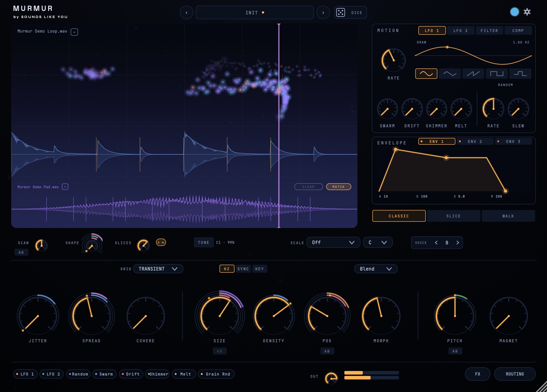
Task: Click the blue circle status indicator
Action: click(x=515, y=12)
